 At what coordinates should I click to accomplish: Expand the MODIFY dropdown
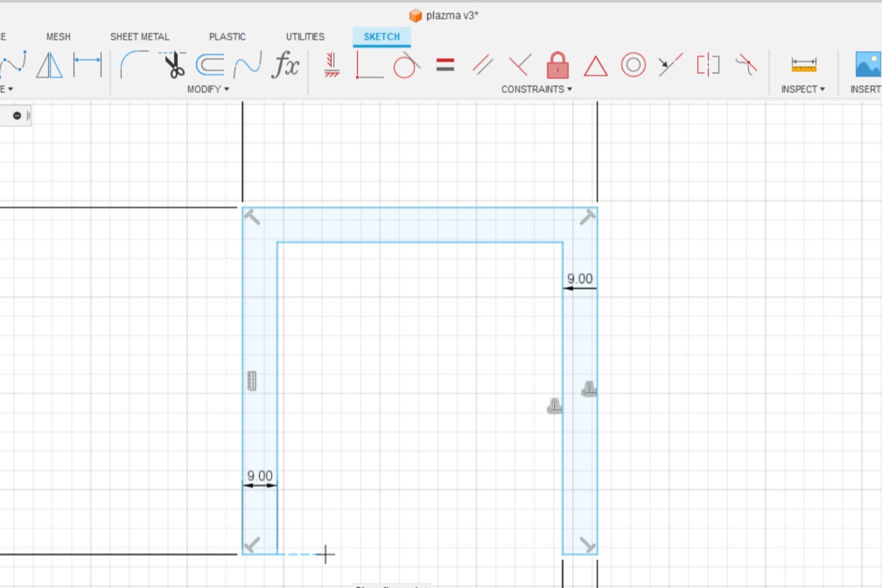[x=207, y=89]
